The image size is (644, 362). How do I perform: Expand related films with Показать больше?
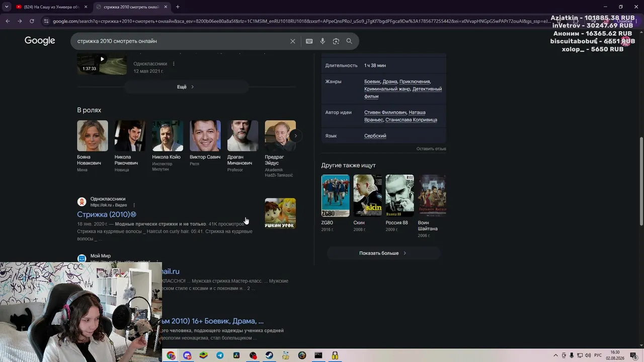(x=383, y=253)
